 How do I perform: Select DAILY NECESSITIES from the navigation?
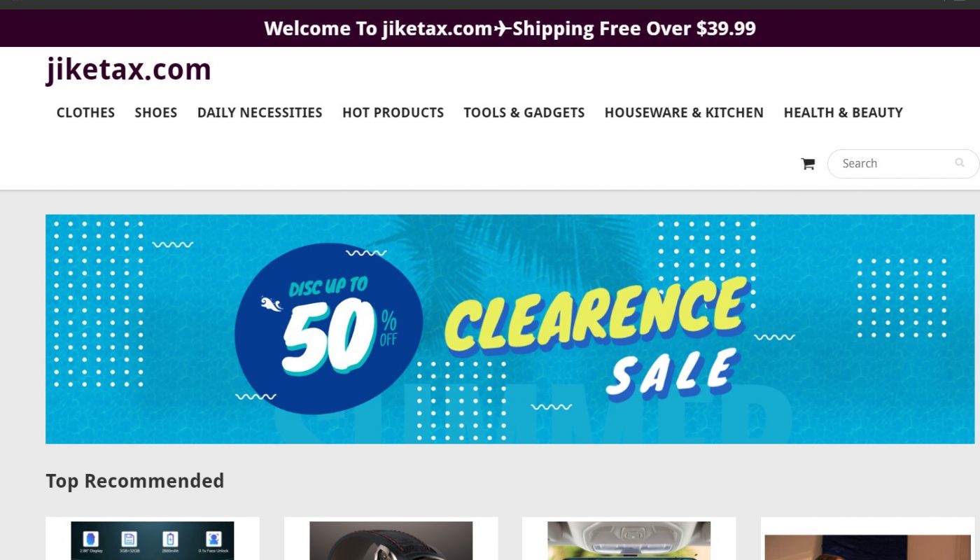coord(260,113)
